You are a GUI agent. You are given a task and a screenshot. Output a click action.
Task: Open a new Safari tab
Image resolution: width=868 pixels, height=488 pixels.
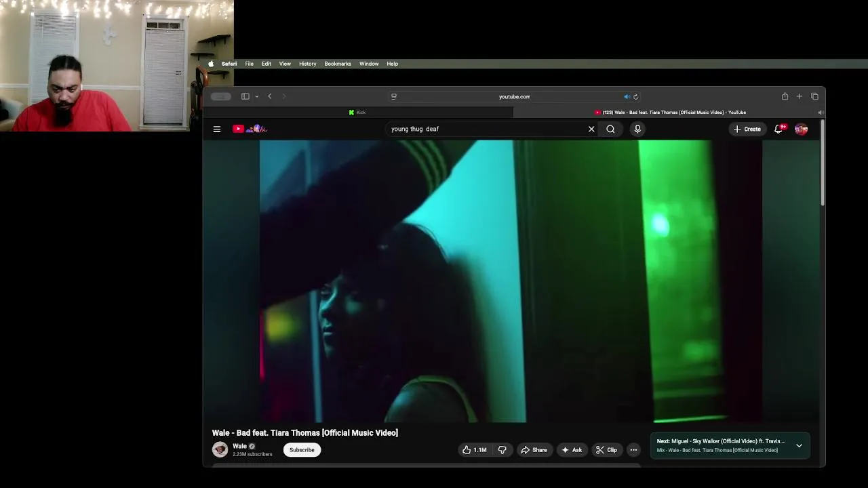click(x=800, y=96)
